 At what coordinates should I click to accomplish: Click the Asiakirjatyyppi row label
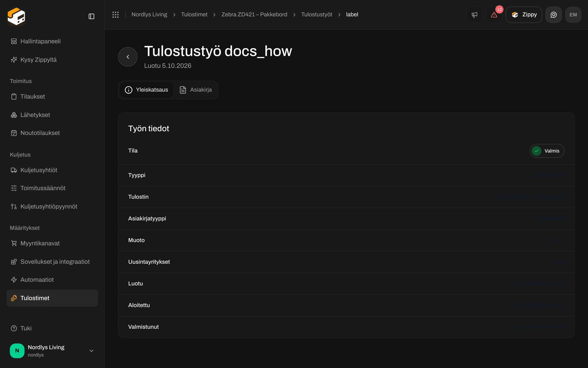[147, 219]
